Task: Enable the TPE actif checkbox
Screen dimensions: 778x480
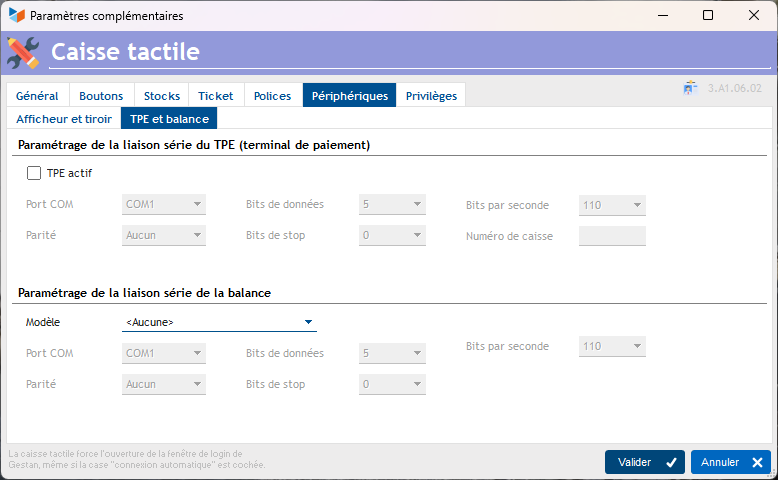Action: coord(34,173)
